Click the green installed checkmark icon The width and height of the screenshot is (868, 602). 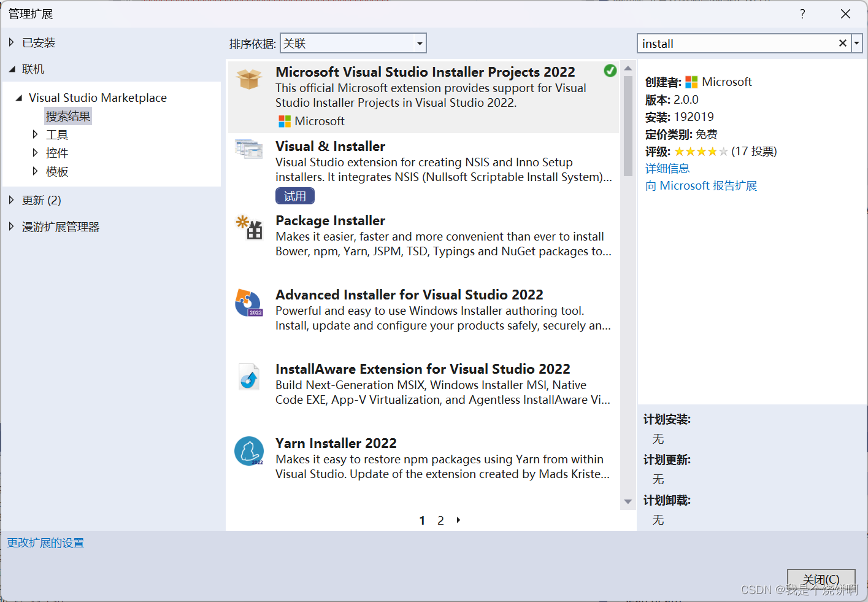(610, 71)
